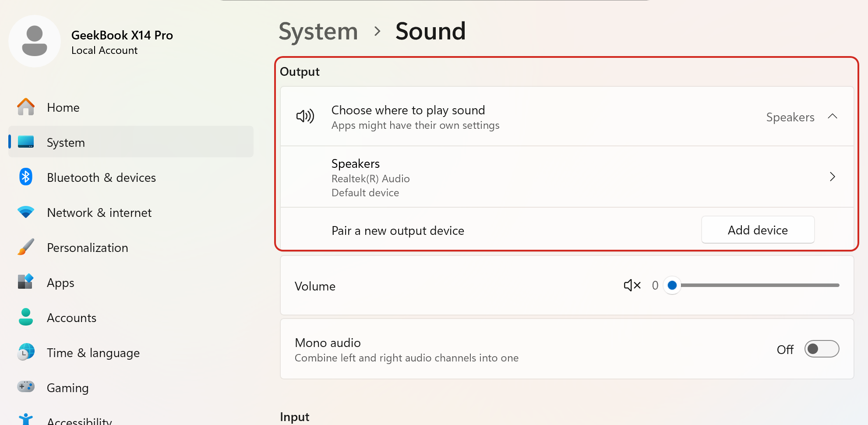Click the user profile avatar
Image resolution: width=868 pixels, height=425 pixels.
(x=35, y=41)
